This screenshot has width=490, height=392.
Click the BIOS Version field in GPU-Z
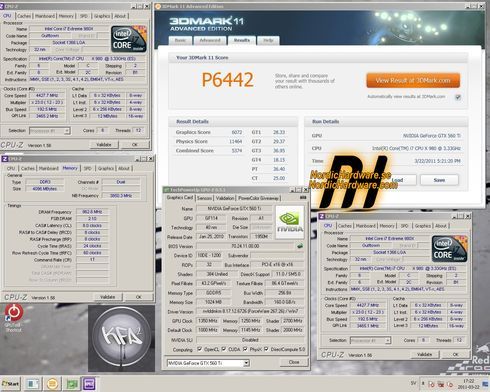point(245,246)
